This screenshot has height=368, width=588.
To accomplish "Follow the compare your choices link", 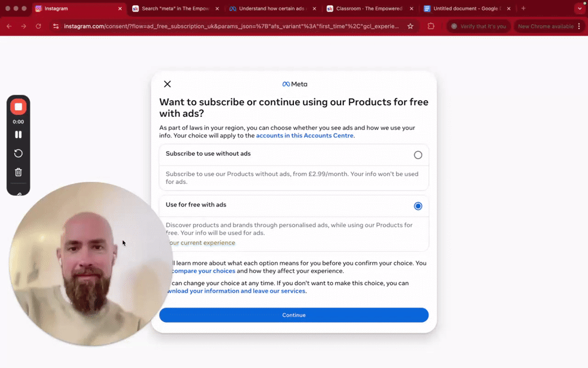I will coord(203,271).
